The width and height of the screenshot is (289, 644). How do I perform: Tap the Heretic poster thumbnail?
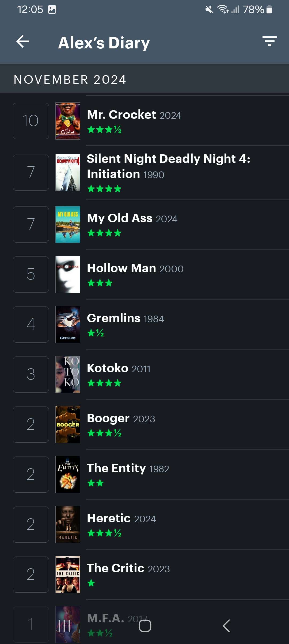tap(68, 524)
